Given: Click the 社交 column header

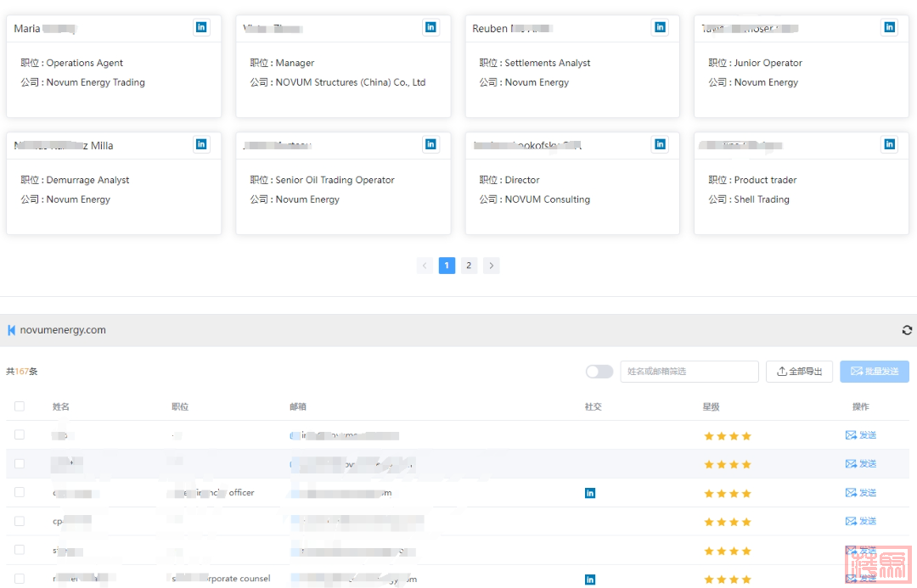Looking at the screenshot, I should 593,406.
